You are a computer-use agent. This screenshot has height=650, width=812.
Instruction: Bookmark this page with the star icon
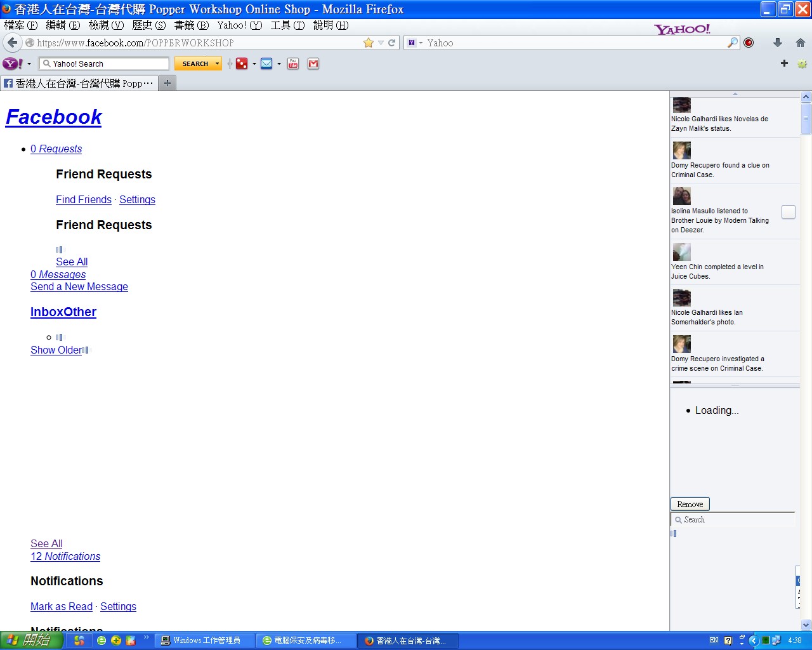(x=369, y=43)
